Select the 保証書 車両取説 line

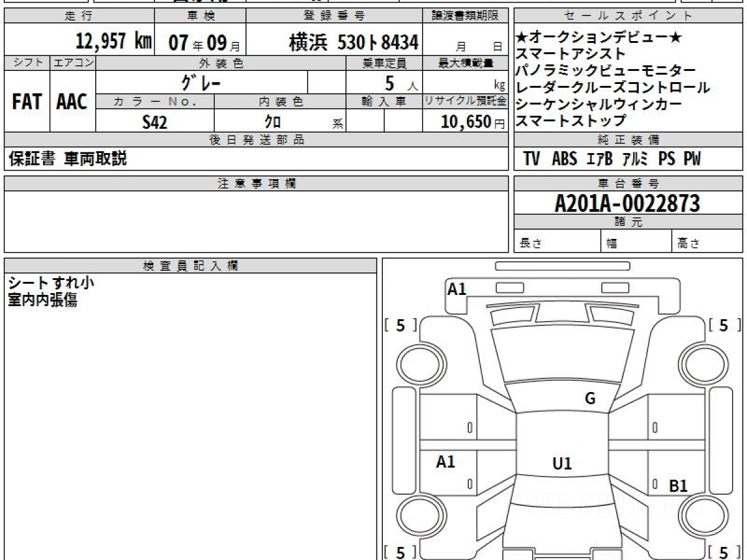(68, 159)
